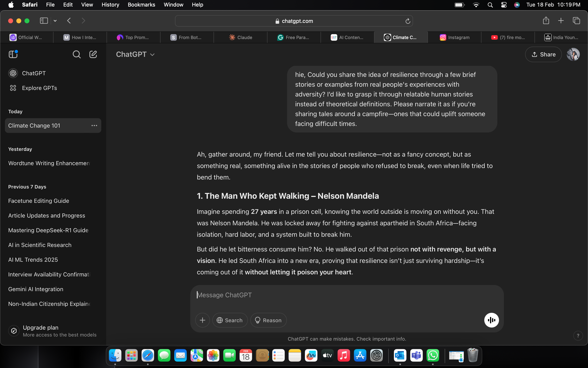588x368 pixels.
Task: Activate Siri from the menu bar
Action: pos(517,5)
